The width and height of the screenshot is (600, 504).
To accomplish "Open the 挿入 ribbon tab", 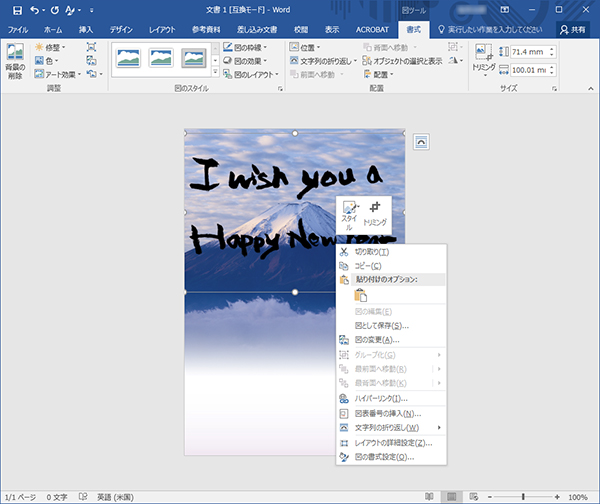I will click(x=86, y=30).
